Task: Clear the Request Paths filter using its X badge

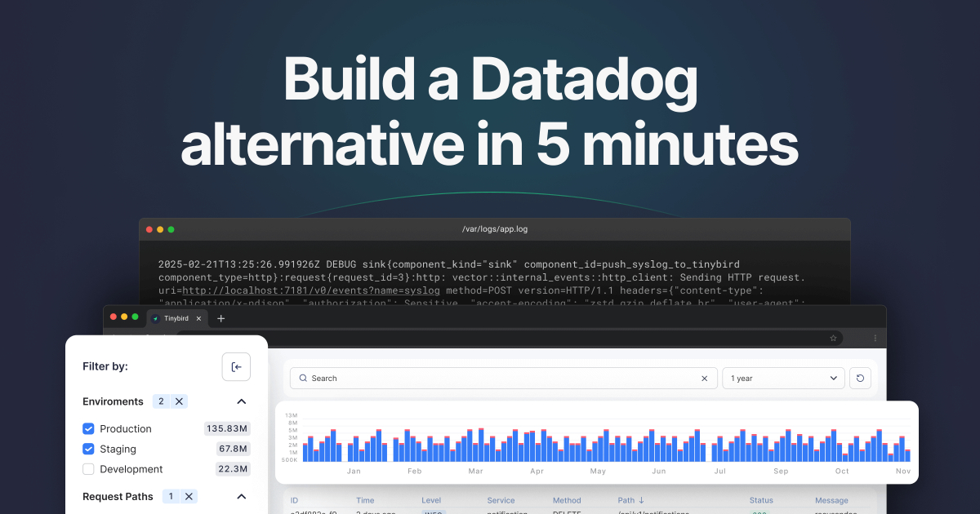Action: [189, 496]
